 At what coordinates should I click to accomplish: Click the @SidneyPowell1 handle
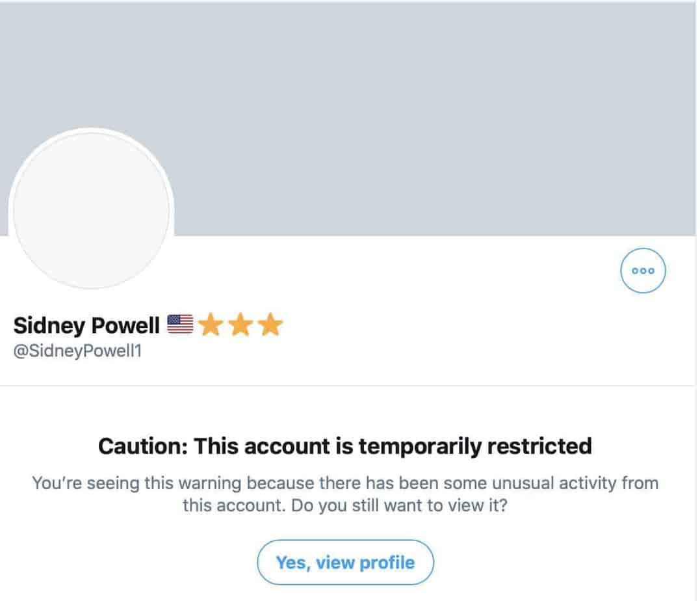[x=77, y=351]
